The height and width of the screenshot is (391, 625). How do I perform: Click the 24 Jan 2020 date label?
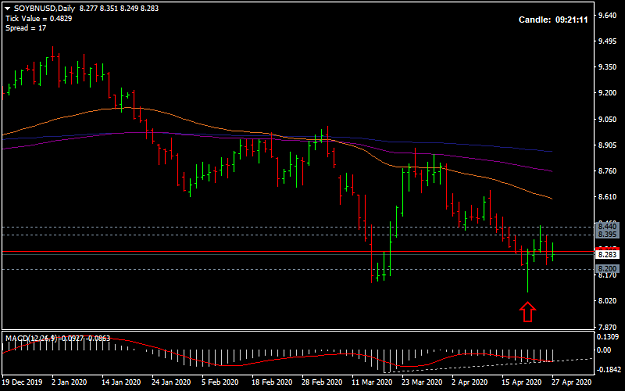(x=171, y=382)
